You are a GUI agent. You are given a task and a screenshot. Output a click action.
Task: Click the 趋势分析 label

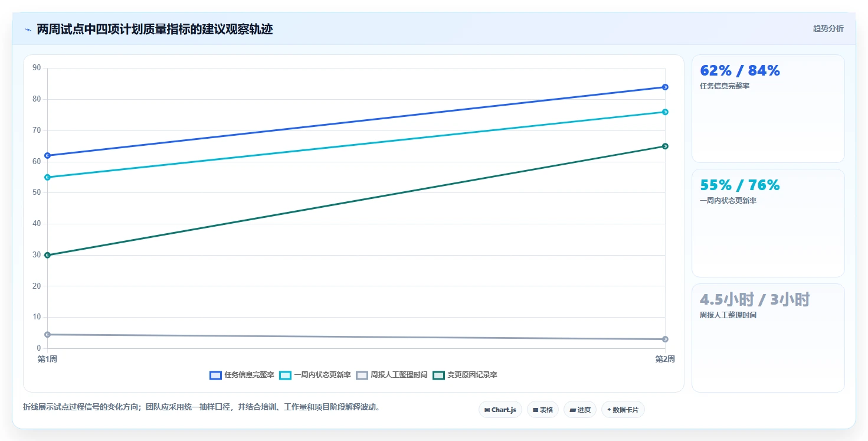828,28
